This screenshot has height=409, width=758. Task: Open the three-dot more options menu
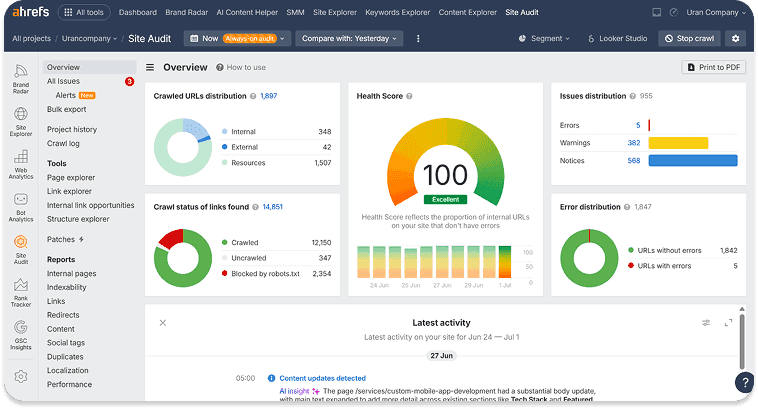418,38
